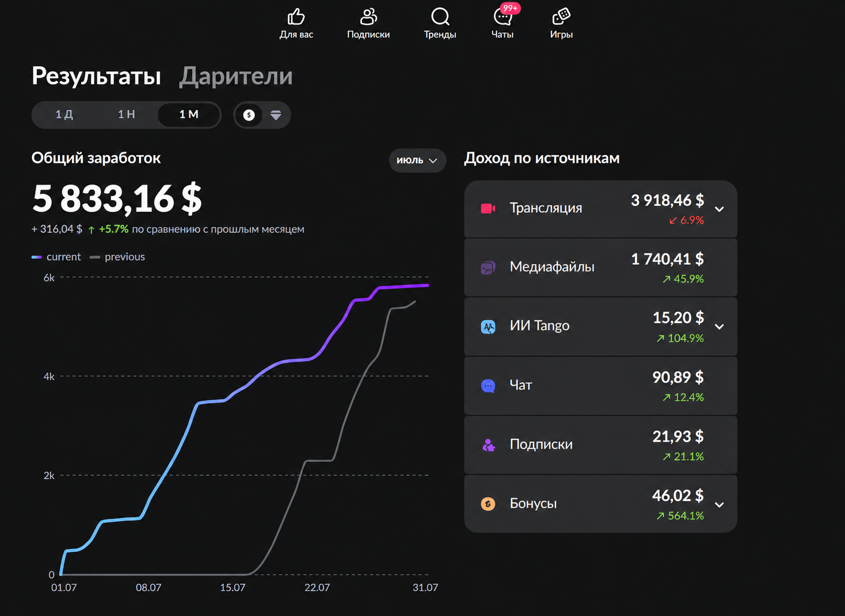Click the 104.9% ИИ Tango change

point(680,338)
